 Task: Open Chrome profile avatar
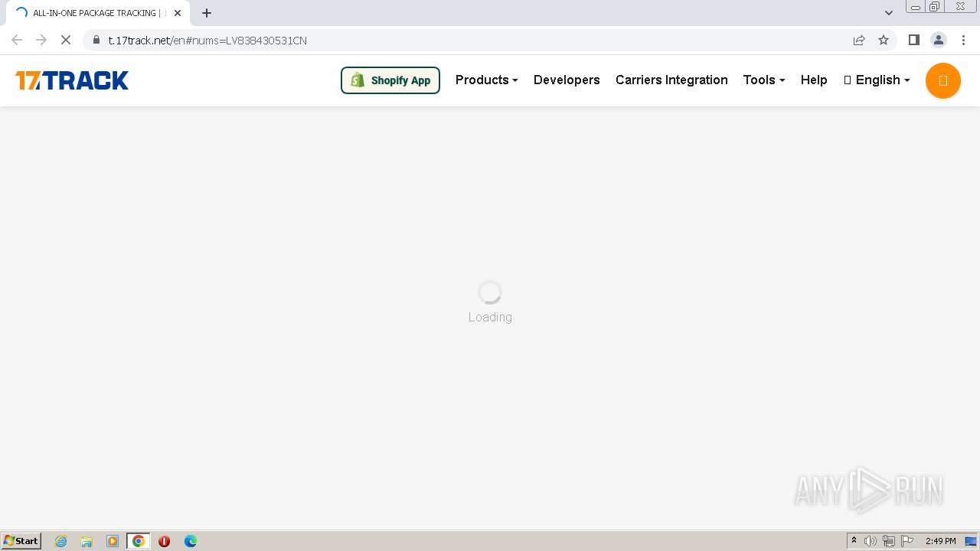point(938,40)
